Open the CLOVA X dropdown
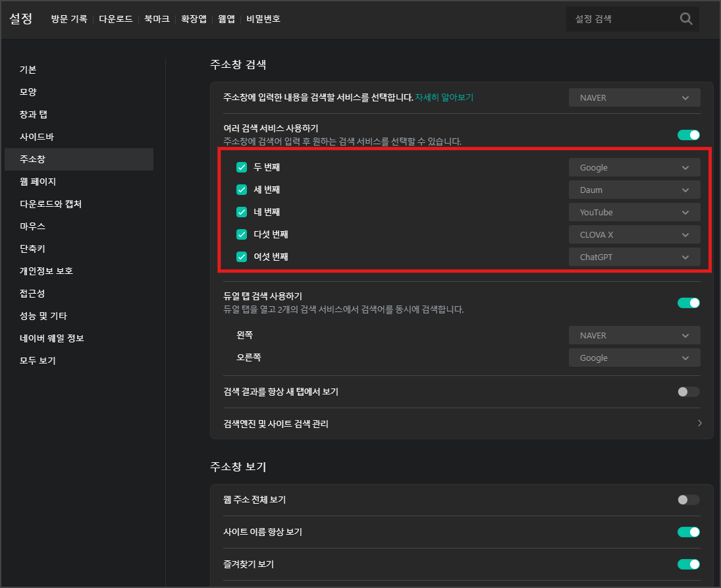The width and height of the screenshot is (721, 588). [633, 234]
